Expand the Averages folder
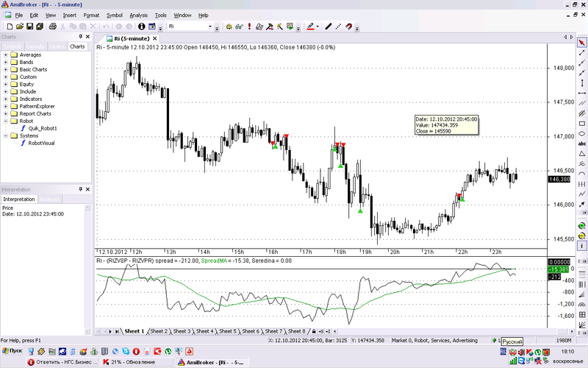Screen dimensions: 588x368 [6, 55]
